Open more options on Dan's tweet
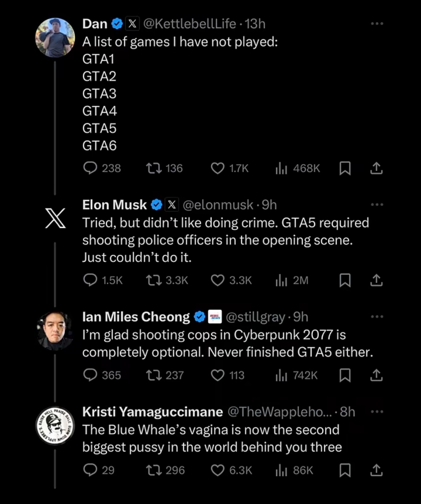This screenshot has height=504, width=421. pyautogui.click(x=377, y=24)
